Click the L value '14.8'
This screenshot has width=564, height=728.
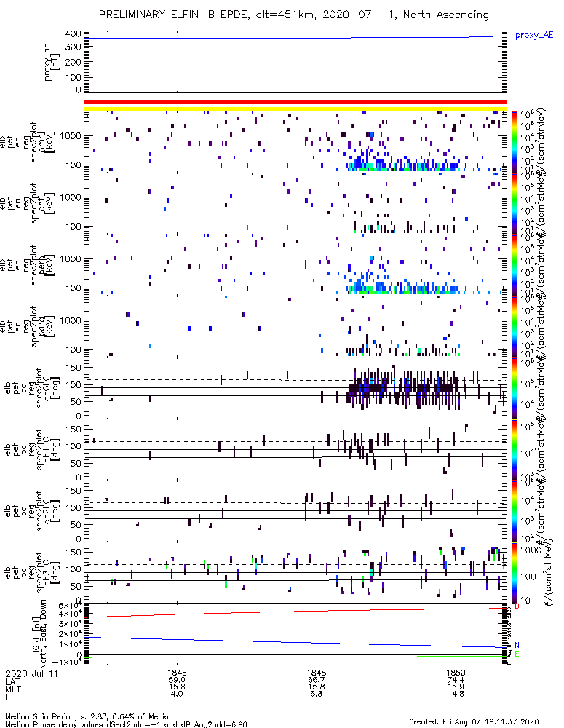456,694
